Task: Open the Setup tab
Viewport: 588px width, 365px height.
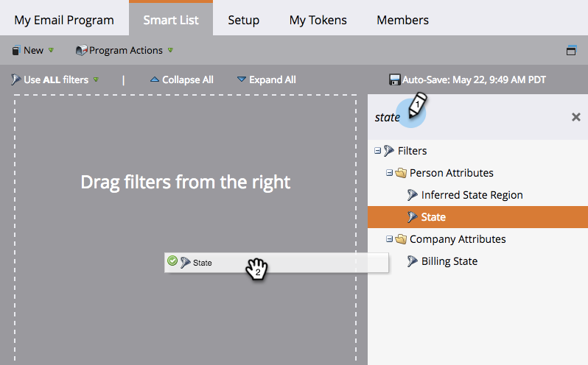Action: tap(243, 20)
